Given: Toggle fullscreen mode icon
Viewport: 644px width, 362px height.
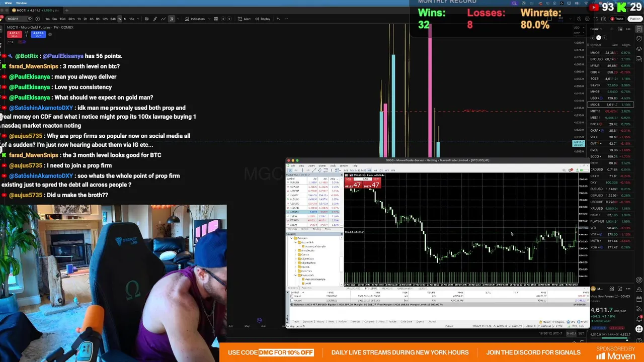Looking at the screenshot, I should (596, 19).
